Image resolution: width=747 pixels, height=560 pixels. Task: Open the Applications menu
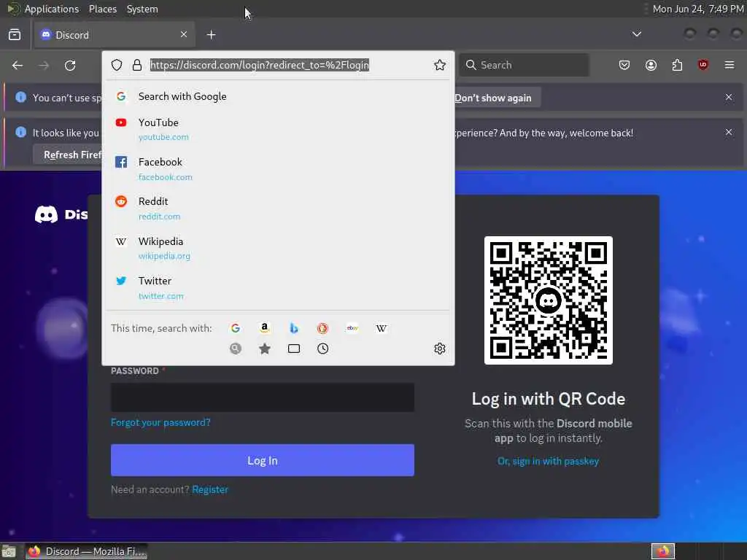52,9
